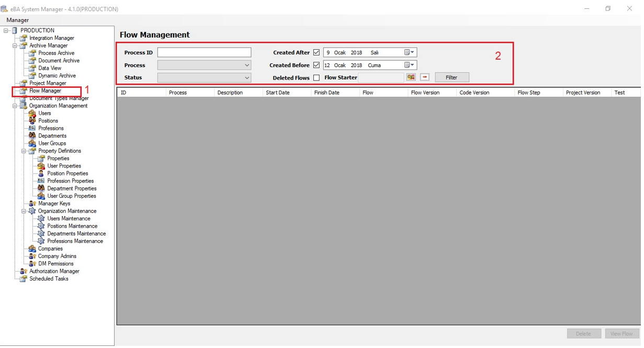Click the DM Permissions icon
The image size is (644, 348).
pyautogui.click(x=32, y=264)
